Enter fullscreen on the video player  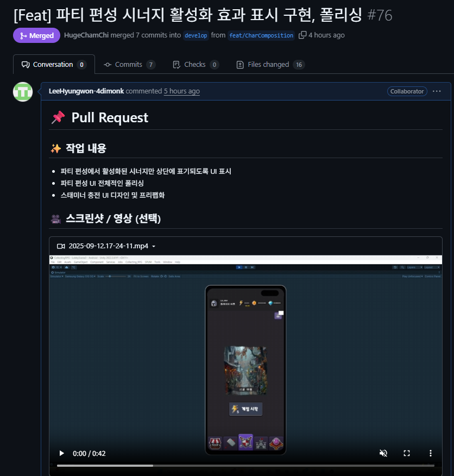coord(407,453)
